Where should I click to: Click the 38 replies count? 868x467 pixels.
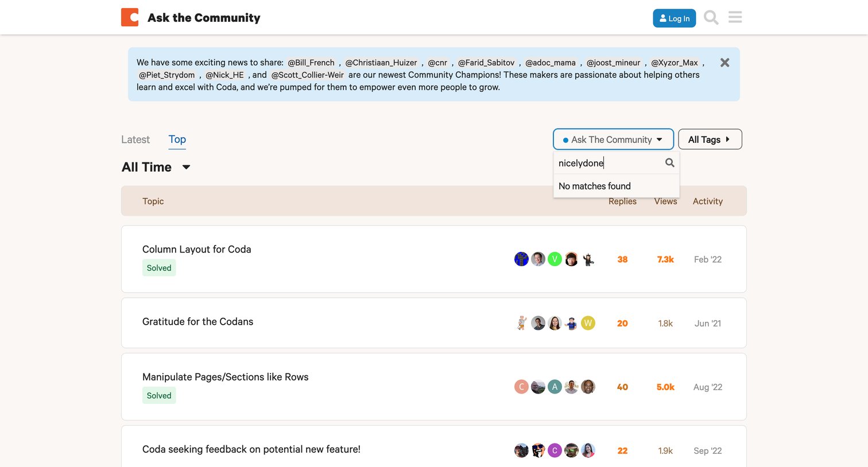(622, 259)
